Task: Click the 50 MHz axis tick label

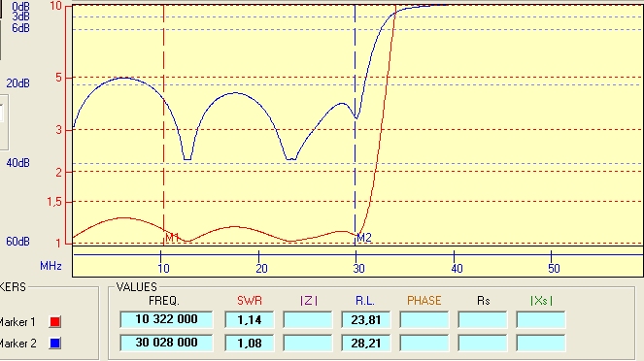Action: coord(554,269)
